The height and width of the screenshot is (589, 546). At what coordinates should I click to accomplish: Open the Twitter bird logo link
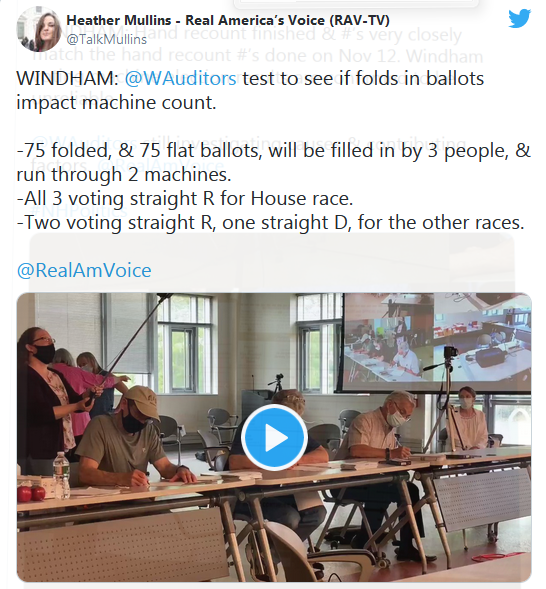(519, 18)
